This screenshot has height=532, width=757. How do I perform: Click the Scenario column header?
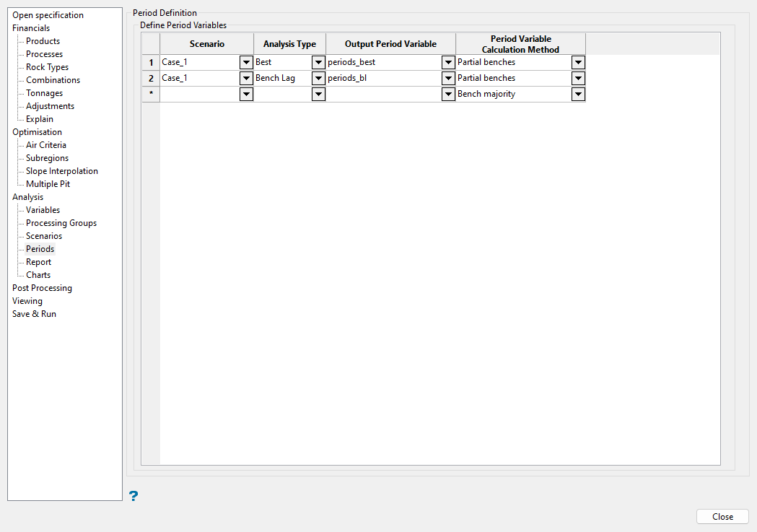pyautogui.click(x=207, y=44)
